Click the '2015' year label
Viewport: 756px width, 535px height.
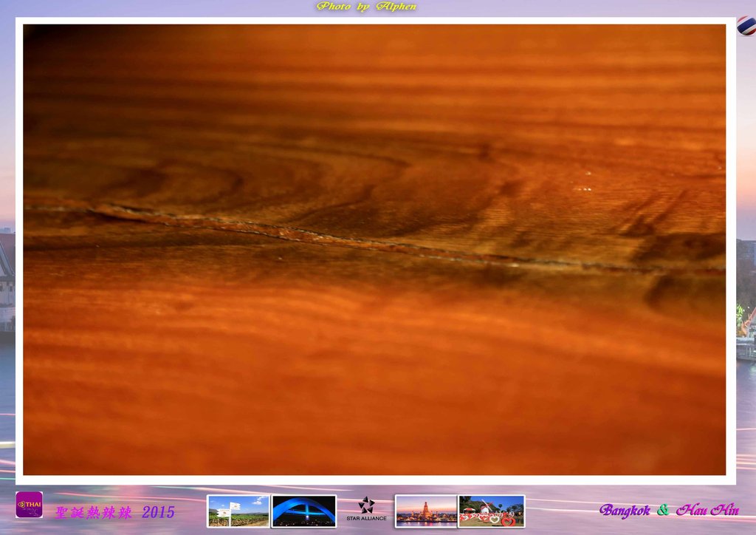(x=158, y=512)
